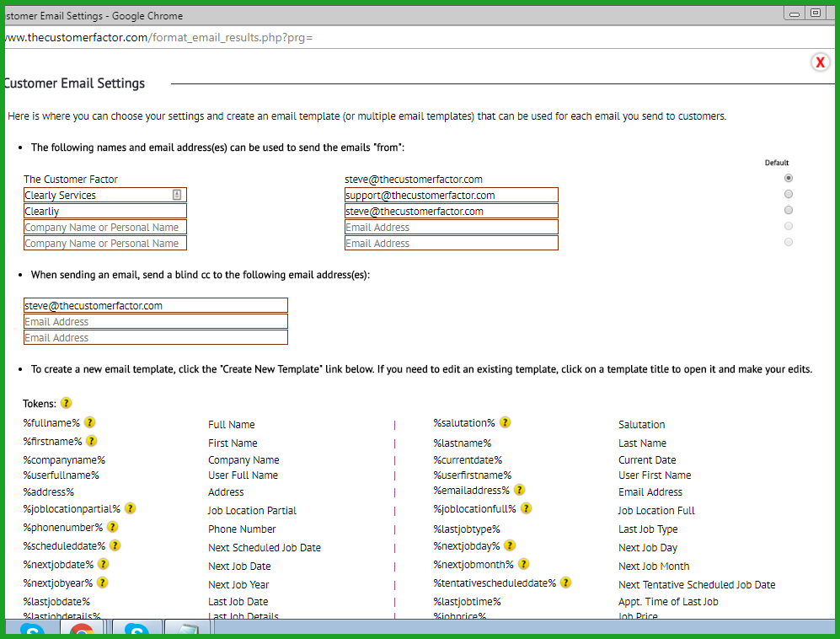Click the %lastjobtime% token text
The width and height of the screenshot is (840, 639).
tap(467, 601)
